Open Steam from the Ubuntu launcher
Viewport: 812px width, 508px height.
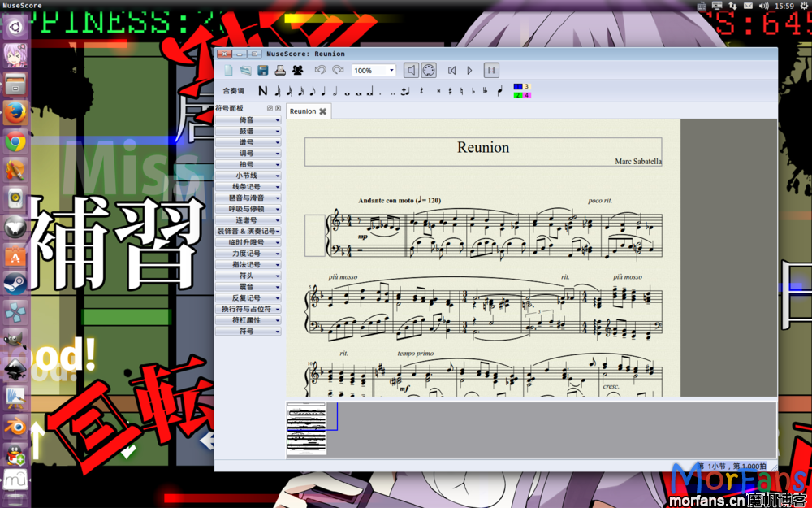(15, 284)
